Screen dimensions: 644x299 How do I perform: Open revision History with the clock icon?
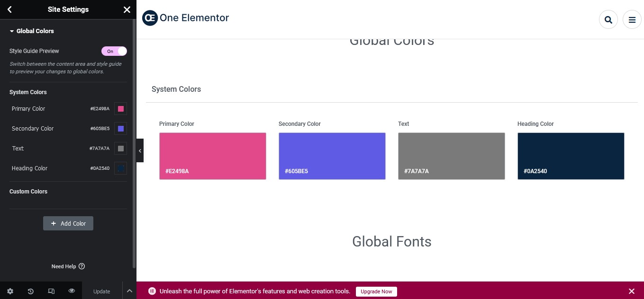point(30,291)
